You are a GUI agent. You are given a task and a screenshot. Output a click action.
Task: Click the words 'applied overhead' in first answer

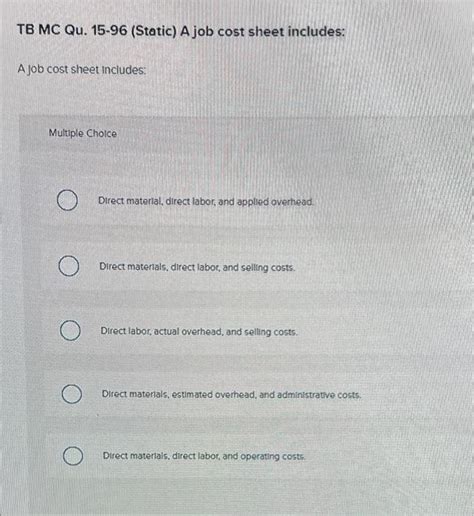point(275,202)
